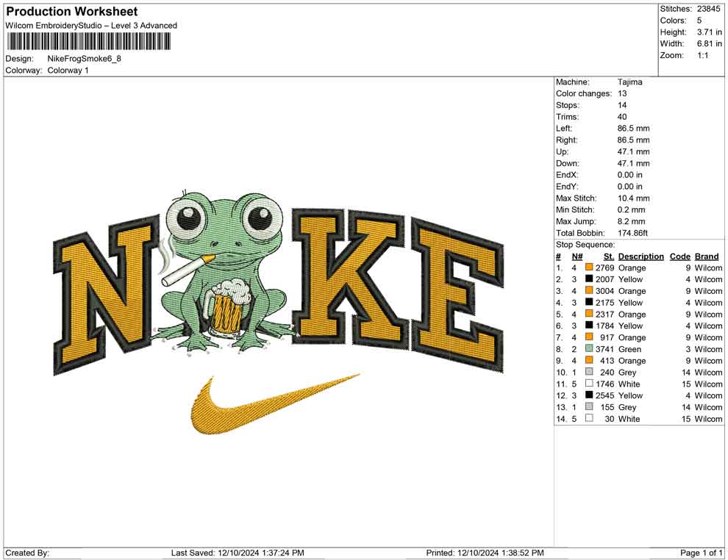
Task: Click the Trims value '40'
Action: coord(622,116)
